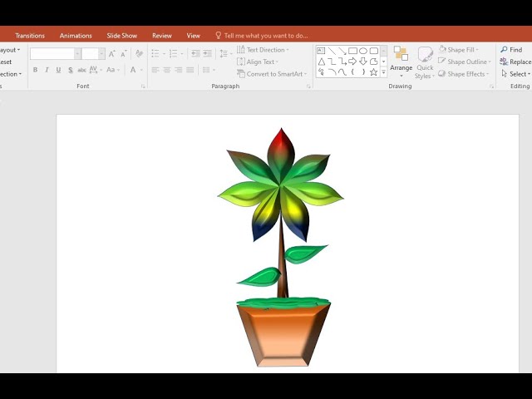Open the Transitions tab
Viewport: 532px width, 399px height.
30,36
